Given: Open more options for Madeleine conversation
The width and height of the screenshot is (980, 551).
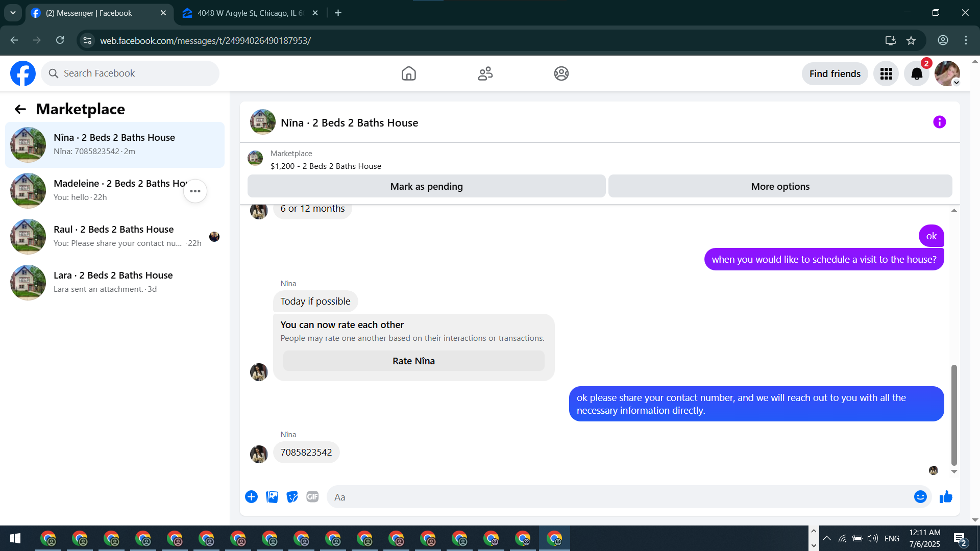Looking at the screenshot, I should pos(195,191).
